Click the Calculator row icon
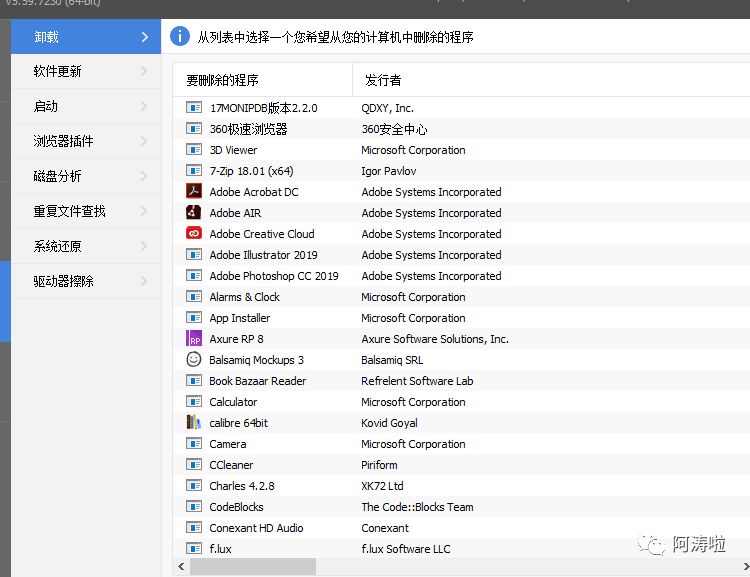The height and width of the screenshot is (577, 750). coord(194,402)
